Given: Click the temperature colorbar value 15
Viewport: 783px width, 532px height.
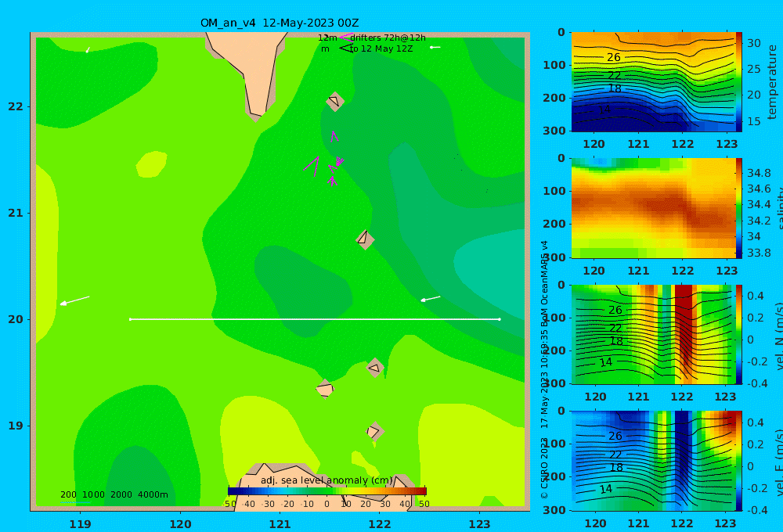Looking at the screenshot, I should (x=754, y=121).
